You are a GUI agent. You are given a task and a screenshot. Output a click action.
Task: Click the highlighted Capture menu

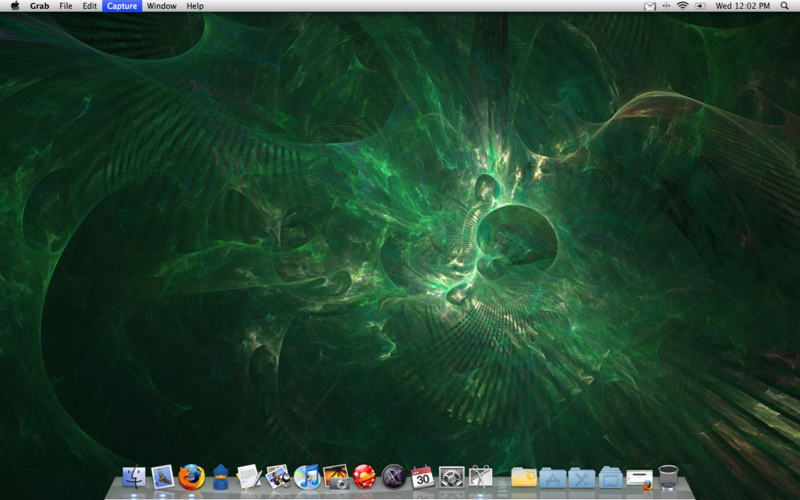click(x=122, y=6)
